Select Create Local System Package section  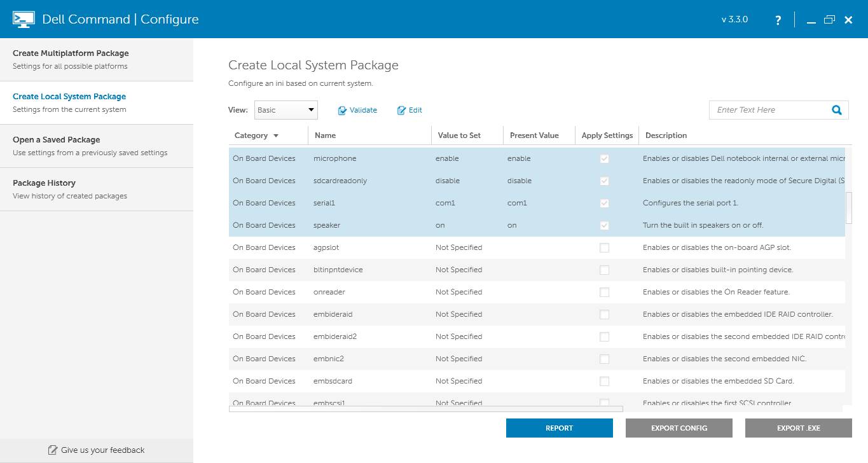[x=97, y=103]
